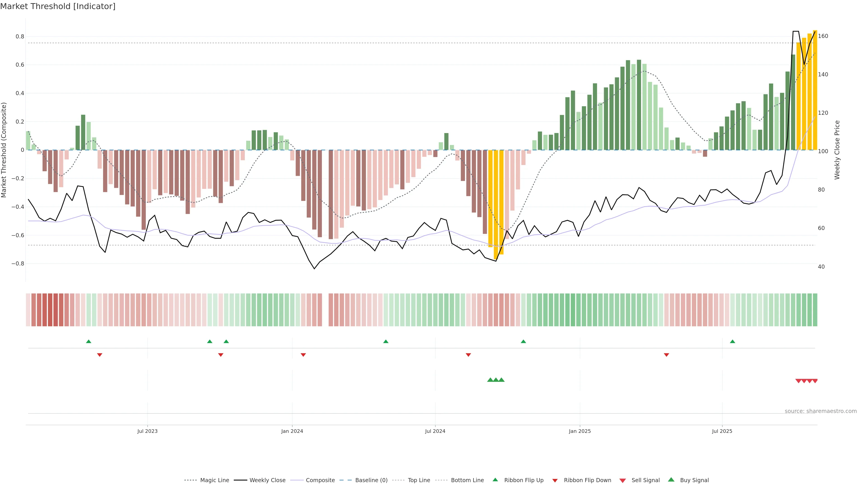Click the Sell Signal legend icon
The width and height of the screenshot is (868, 488).
pyautogui.click(x=622, y=480)
